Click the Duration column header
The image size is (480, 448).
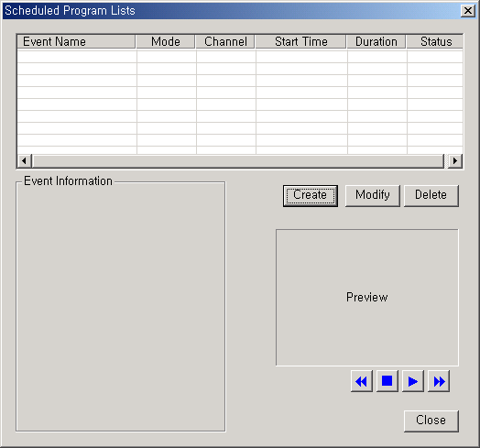coord(376,41)
